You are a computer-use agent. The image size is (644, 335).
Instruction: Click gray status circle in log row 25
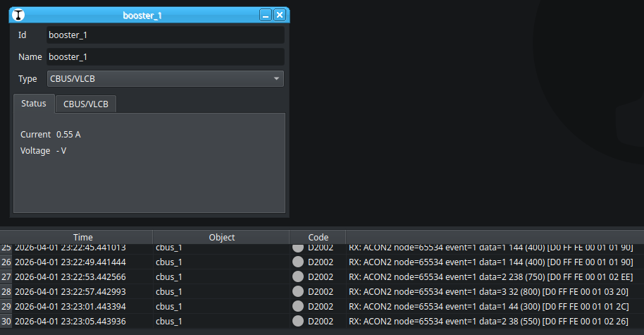[x=298, y=248]
